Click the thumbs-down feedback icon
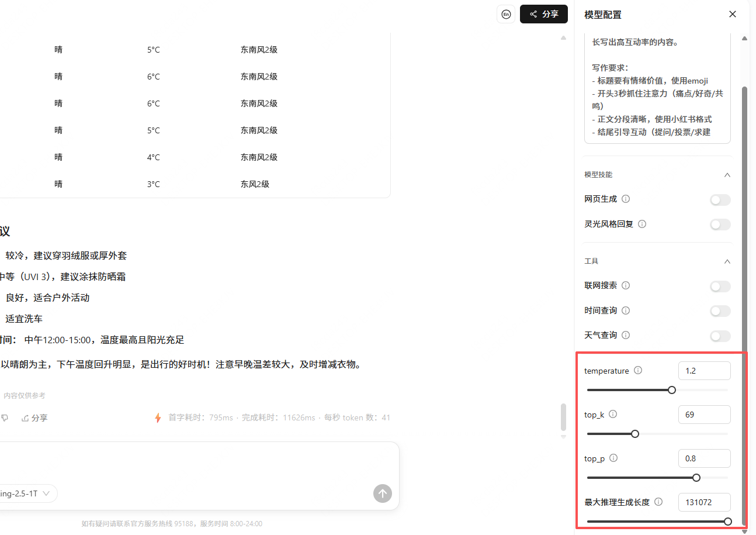The image size is (756, 535). [x=5, y=417]
